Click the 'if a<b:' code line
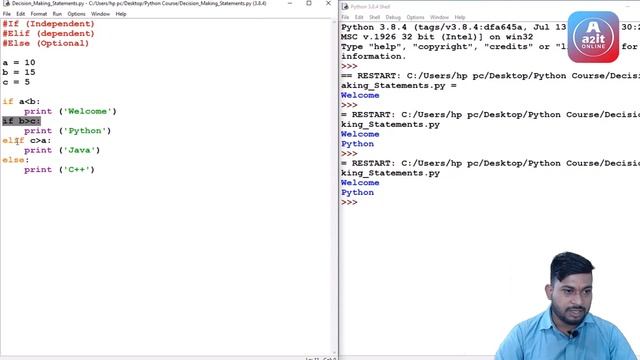640x360 pixels. 21,102
